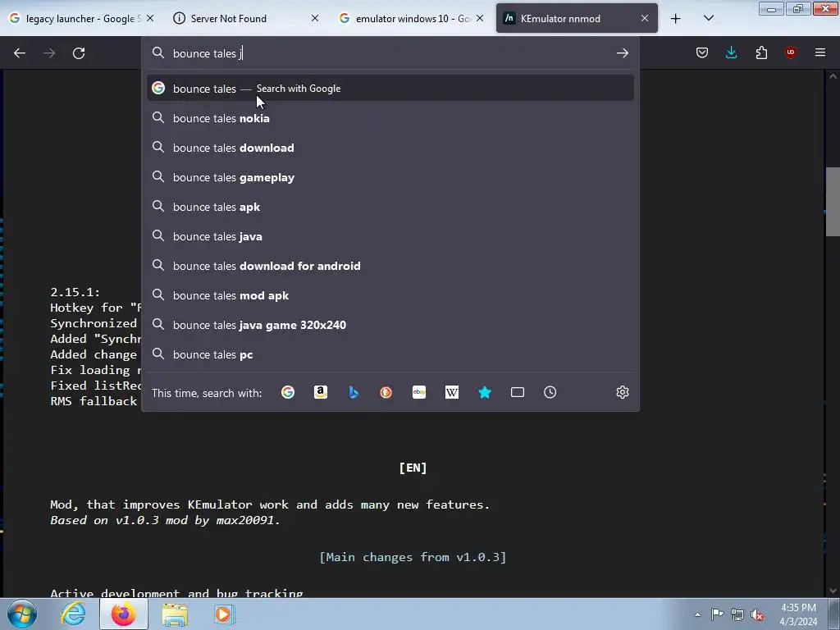Open Windows Explorer from taskbar
The image size is (840, 630).
tap(175, 614)
